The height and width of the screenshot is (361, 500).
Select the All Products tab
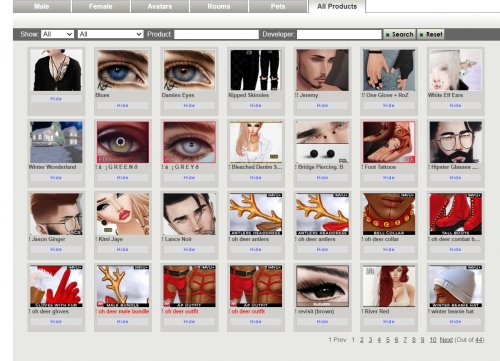click(x=337, y=6)
